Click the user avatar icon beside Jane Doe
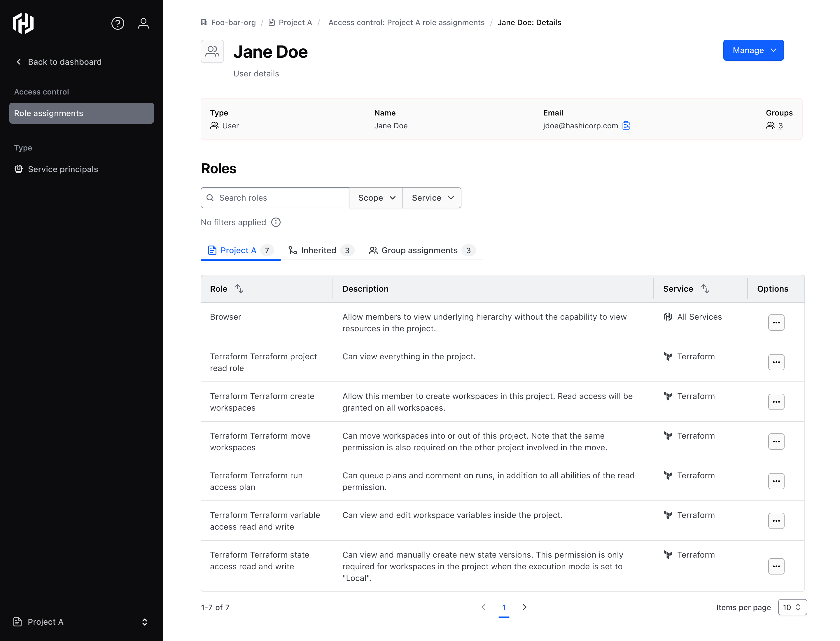This screenshot has width=840, height=641. coord(212,51)
